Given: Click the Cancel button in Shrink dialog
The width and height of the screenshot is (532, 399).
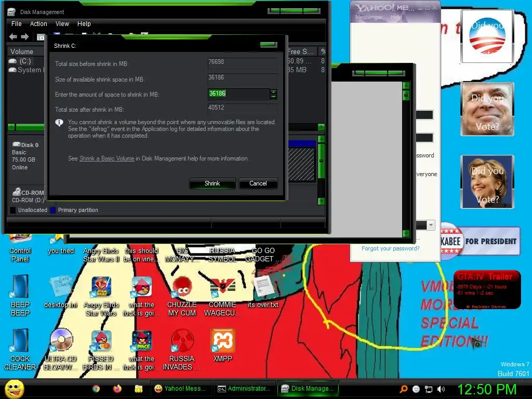Looking at the screenshot, I should 258,183.
